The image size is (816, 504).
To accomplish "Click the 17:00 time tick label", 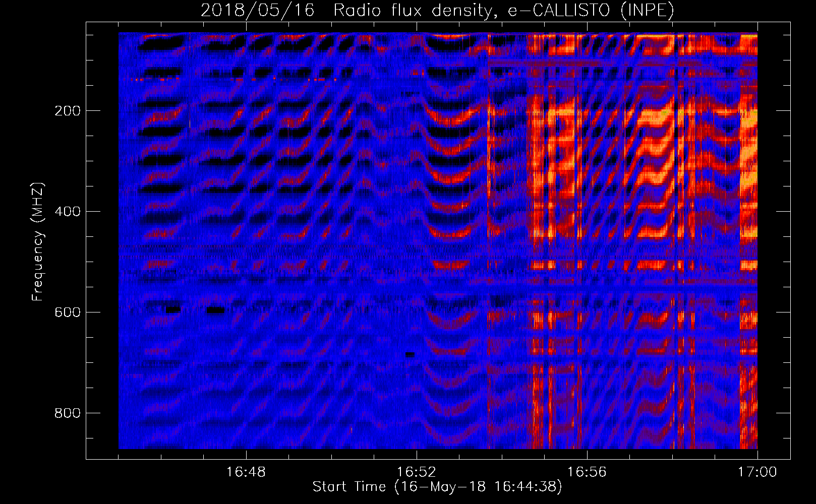I will point(757,472).
